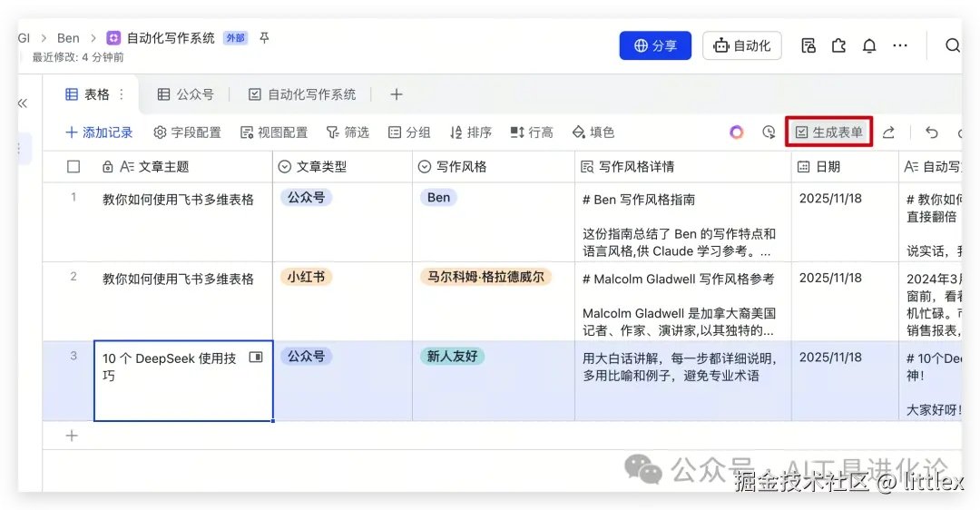Viewport: 980px width, 510px height.
Task: Click the purple 自动化写作系统 app icon
Action: [113, 38]
